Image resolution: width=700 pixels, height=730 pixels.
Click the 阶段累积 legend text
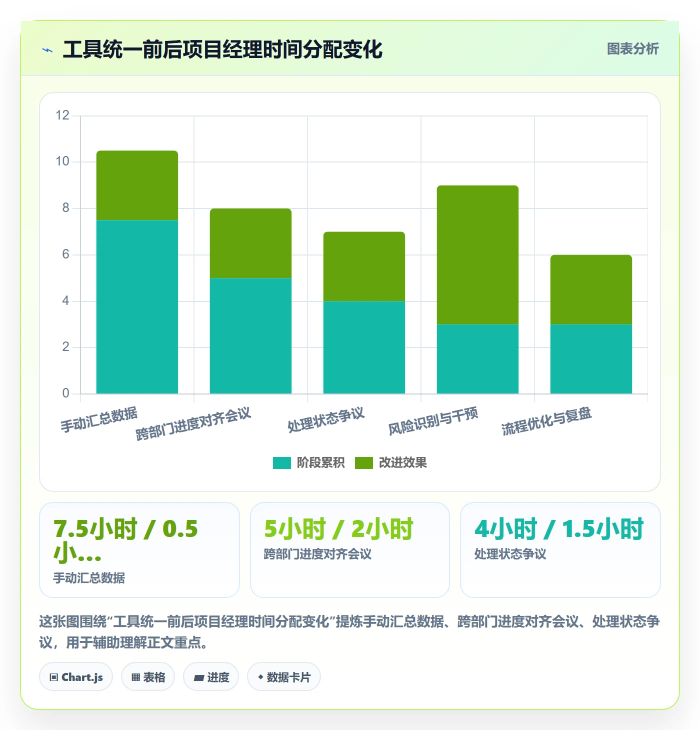[320, 463]
